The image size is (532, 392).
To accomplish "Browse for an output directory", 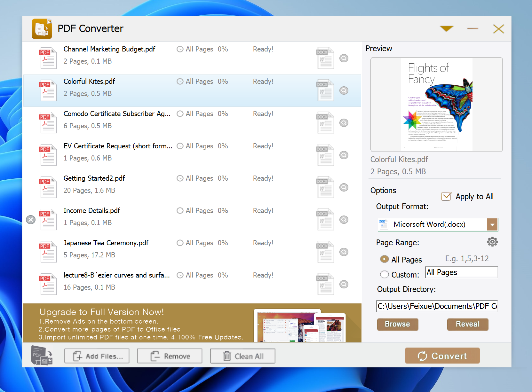I will [398, 324].
